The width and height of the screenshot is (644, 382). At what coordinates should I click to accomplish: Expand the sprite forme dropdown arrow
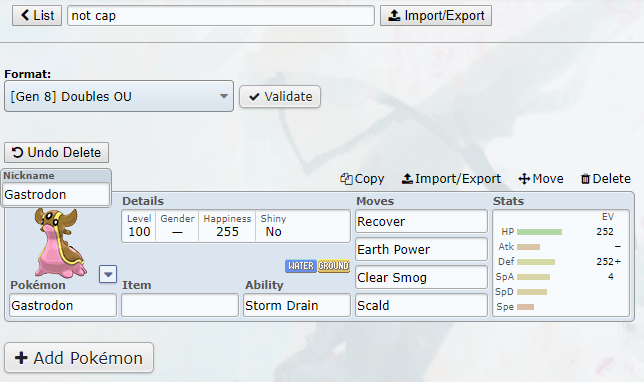click(x=108, y=274)
